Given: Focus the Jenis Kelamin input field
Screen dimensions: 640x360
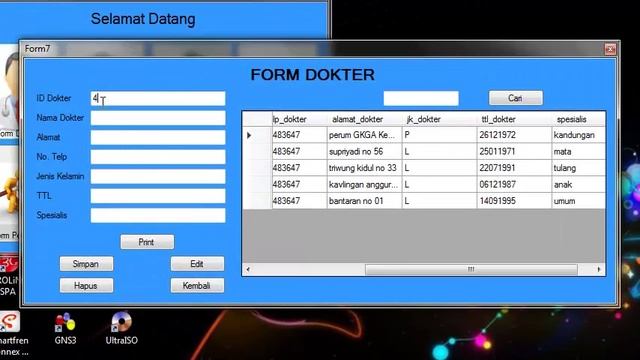Looking at the screenshot, I should tap(158, 176).
